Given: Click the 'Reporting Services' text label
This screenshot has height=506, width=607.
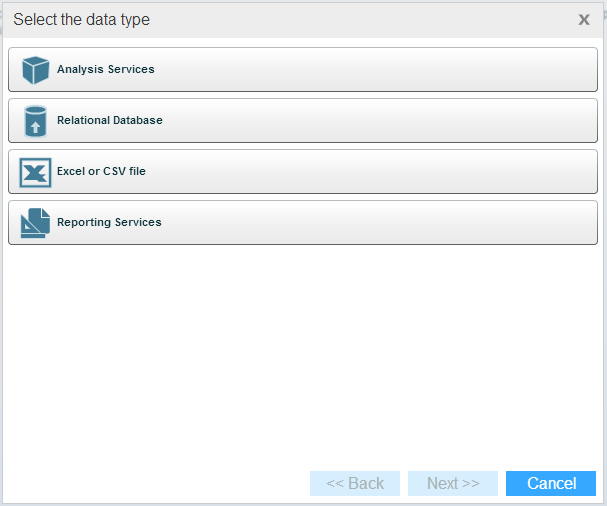Looking at the screenshot, I should click(109, 223).
